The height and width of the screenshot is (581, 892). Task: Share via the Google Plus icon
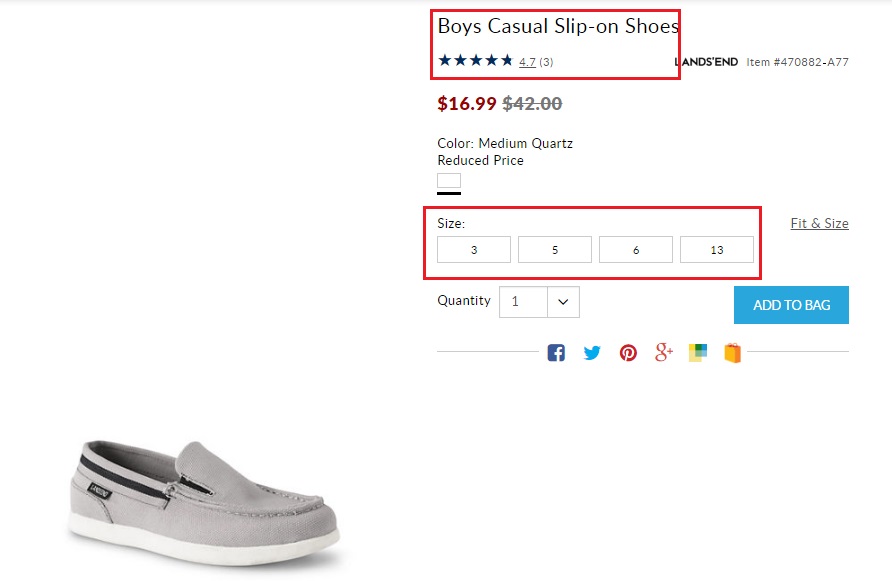[x=664, y=352]
